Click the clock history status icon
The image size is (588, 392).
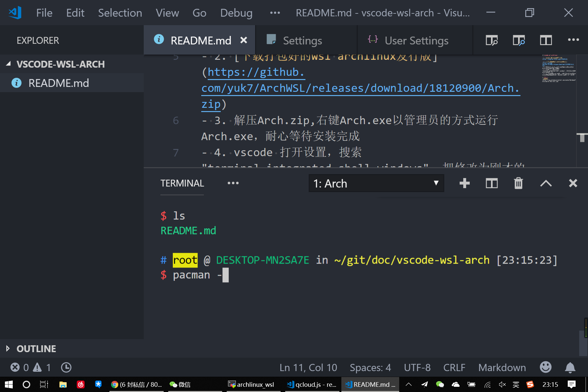click(66, 367)
